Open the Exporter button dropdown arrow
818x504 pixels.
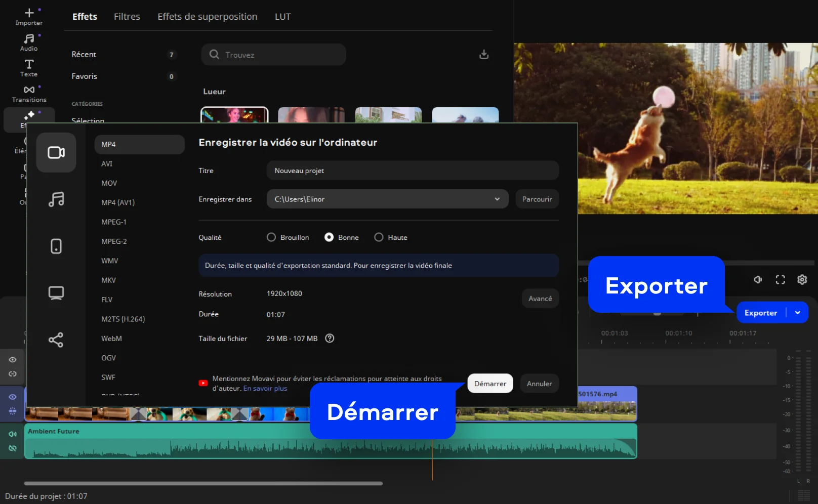[798, 313]
